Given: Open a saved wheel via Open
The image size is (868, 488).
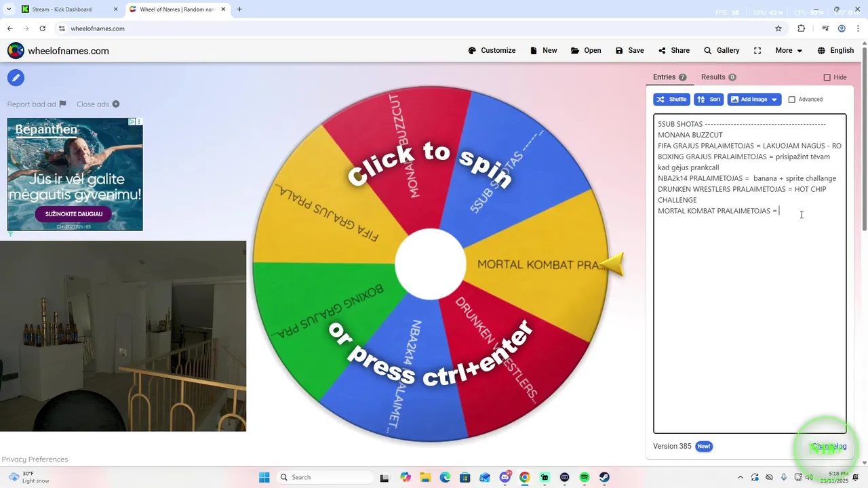Looking at the screenshot, I should [586, 51].
